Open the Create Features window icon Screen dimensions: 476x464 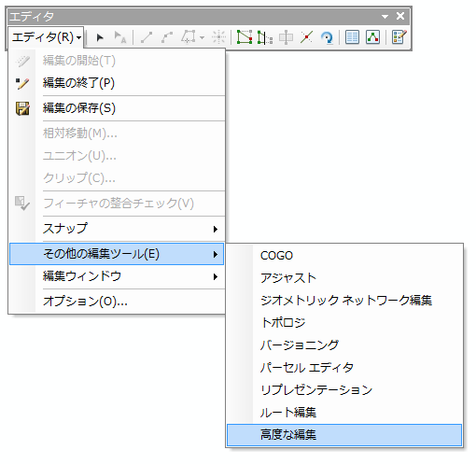tap(399, 37)
